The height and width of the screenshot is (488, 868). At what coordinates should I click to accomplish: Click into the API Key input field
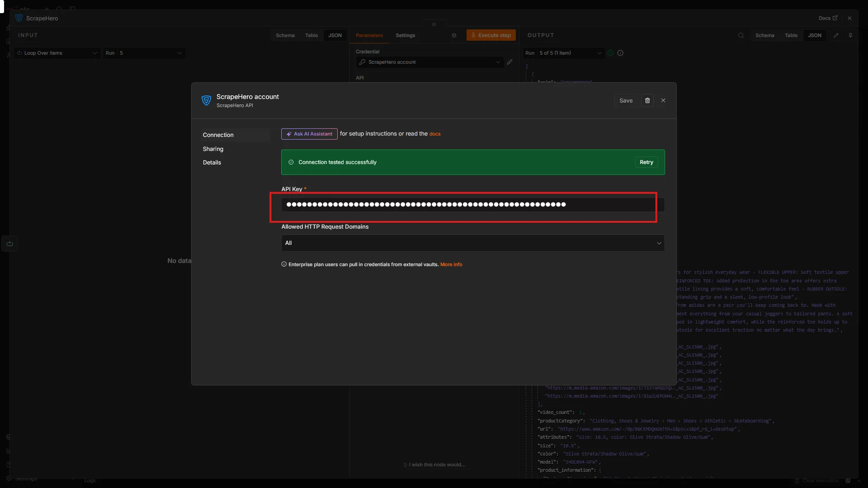[x=473, y=205]
